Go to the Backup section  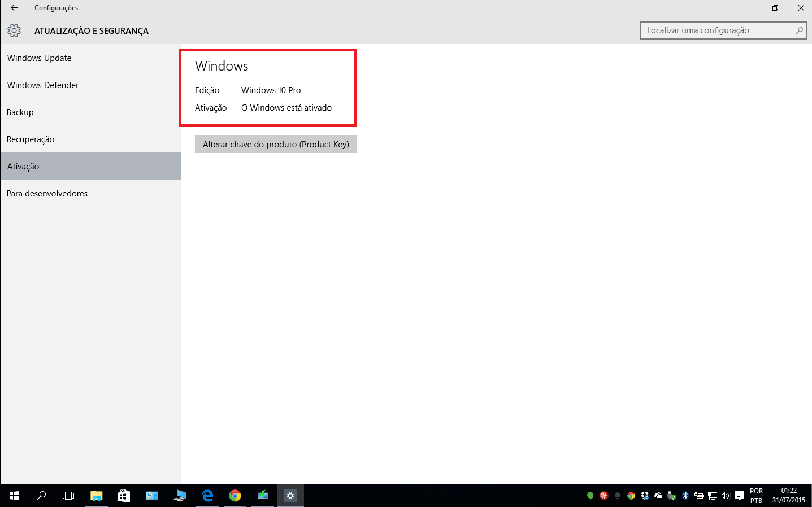coord(91,112)
